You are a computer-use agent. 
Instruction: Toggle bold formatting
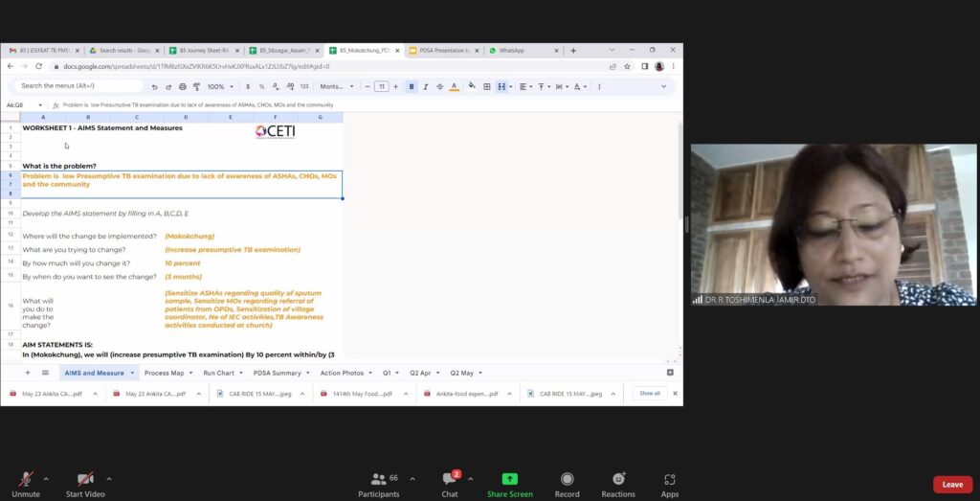412,86
